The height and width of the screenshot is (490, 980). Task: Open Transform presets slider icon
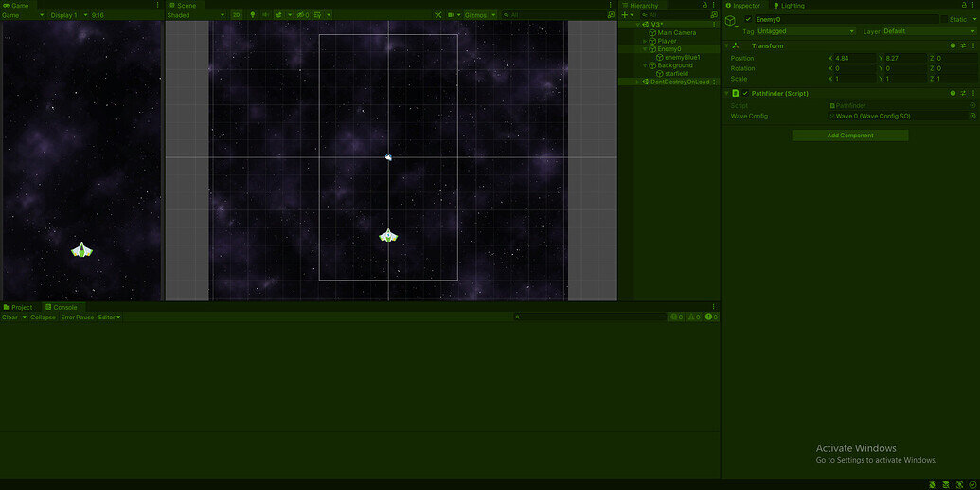tap(963, 45)
